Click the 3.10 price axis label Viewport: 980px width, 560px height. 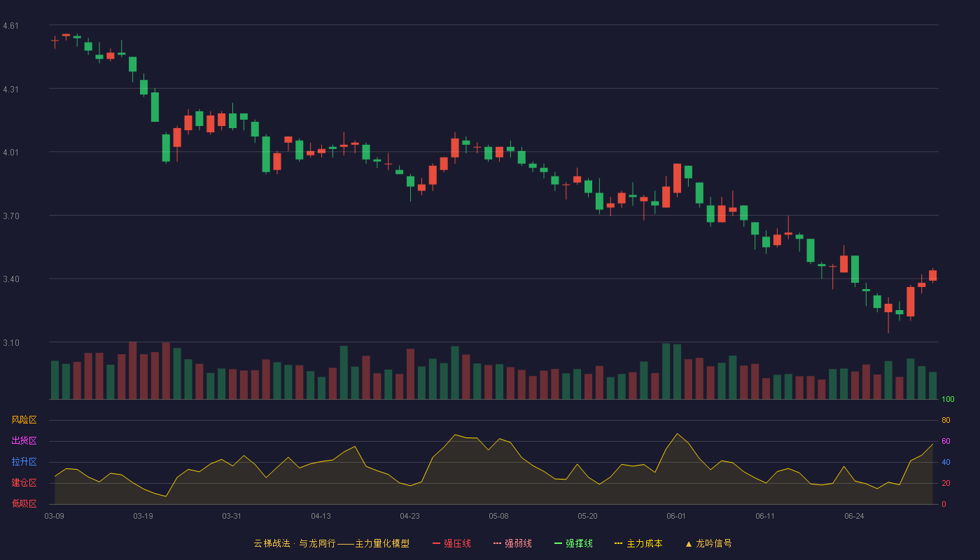pos(11,343)
